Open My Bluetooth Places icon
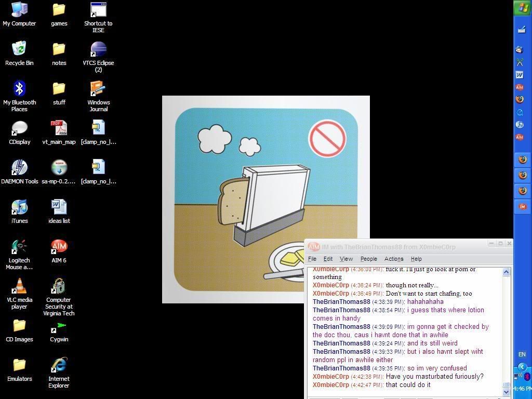Viewport: 532px width, 399px height. tap(19, 96)
